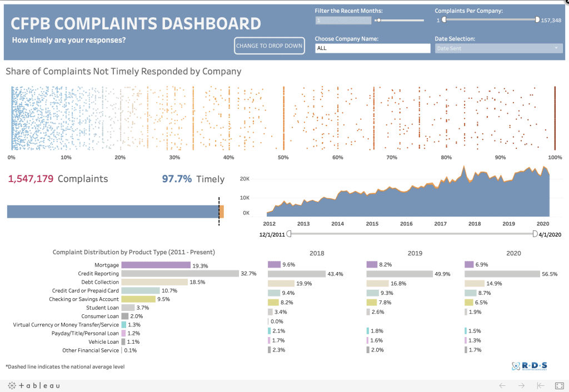Click the undo arrow in the Tableau toolbar

tap(502, 385)
